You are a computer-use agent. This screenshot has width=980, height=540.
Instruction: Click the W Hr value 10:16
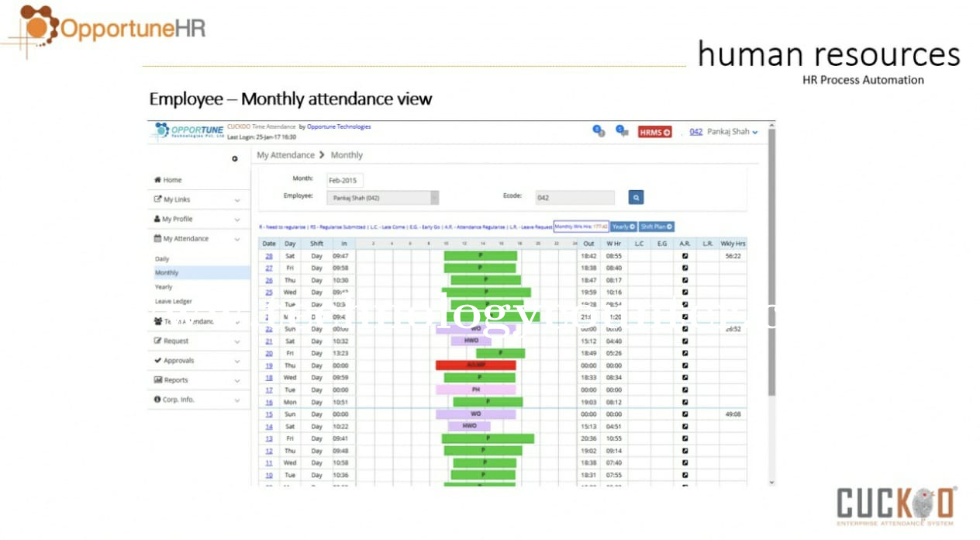point(614,292)
